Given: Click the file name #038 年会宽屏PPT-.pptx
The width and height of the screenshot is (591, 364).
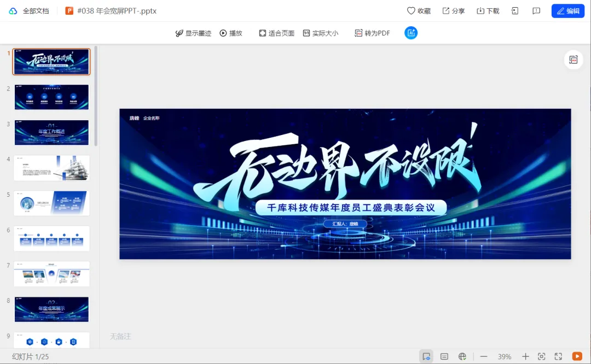Looking at the screenshot, I should point(117,11).
